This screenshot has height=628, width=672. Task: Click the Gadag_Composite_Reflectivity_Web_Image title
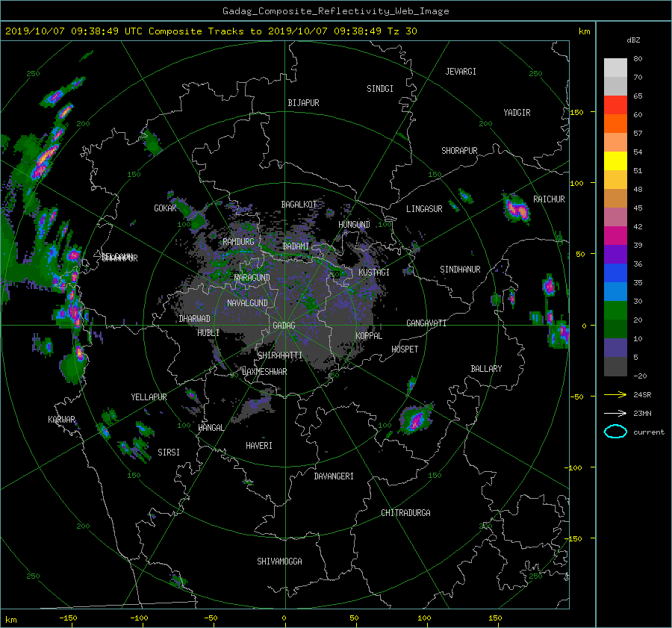click(335, 11)
